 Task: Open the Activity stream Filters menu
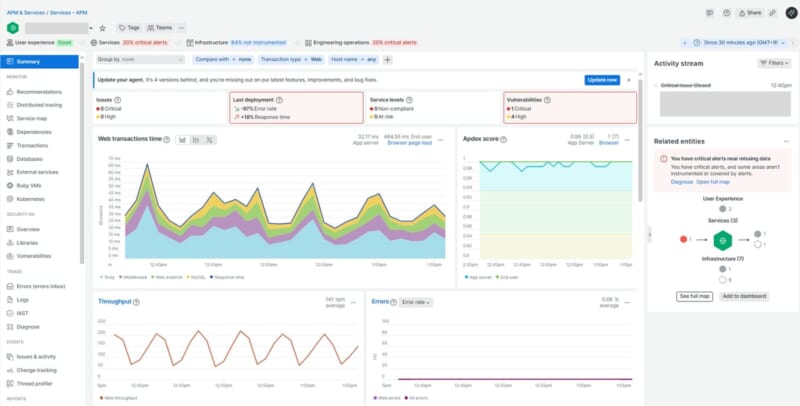(775, 62)
